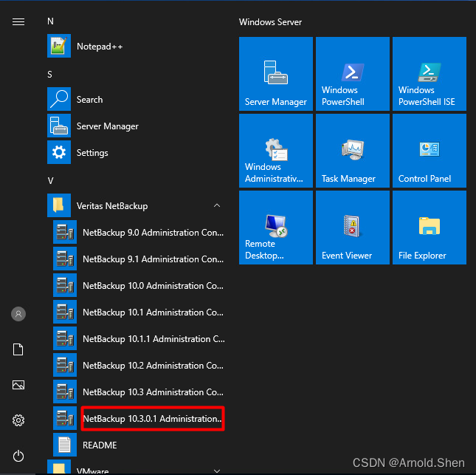Select Notepad++ text label
Image resolution: width=476 pixels, height=475 pixels.
coord(100,47)
